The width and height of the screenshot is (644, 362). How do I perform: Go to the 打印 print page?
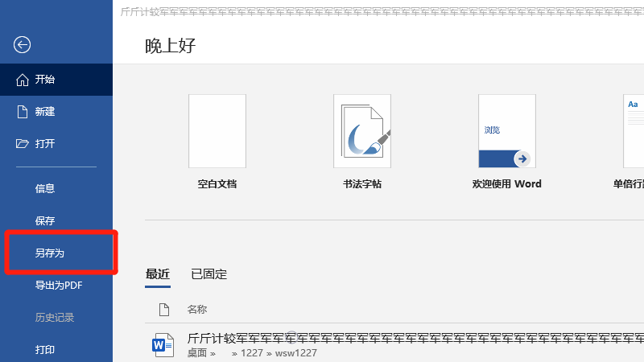click(45, 349)
